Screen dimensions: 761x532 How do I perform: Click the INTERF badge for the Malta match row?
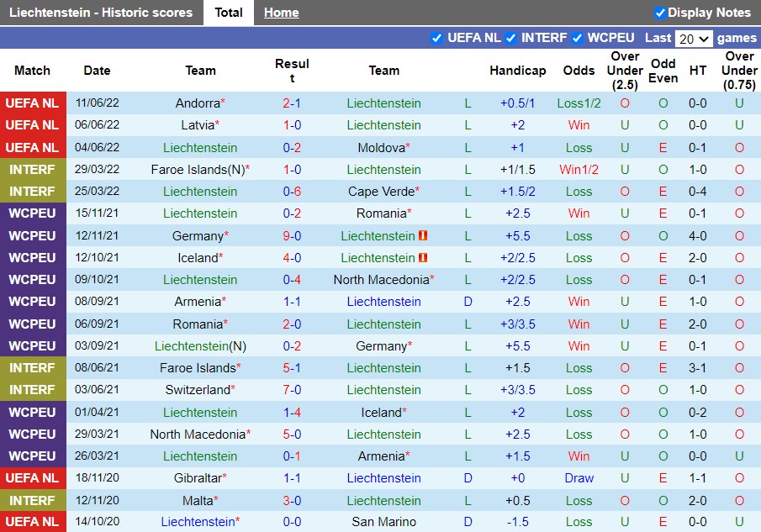coord(33,500)
